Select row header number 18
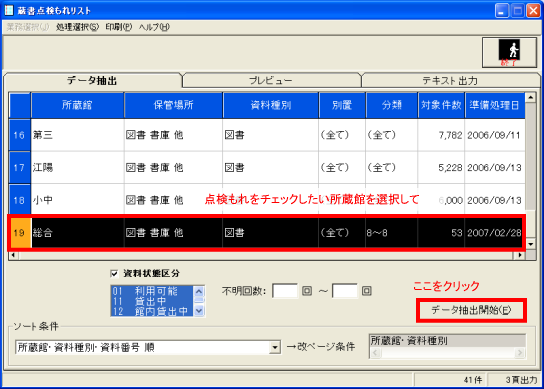The width and height of the screenshot is (544, 389). [19, 200]
